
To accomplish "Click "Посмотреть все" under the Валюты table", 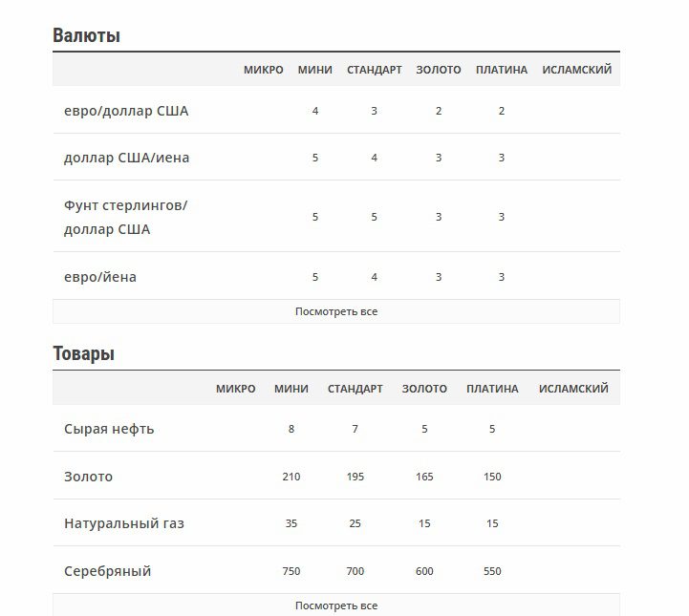I will pyautogui.click(x=336, y=311).
